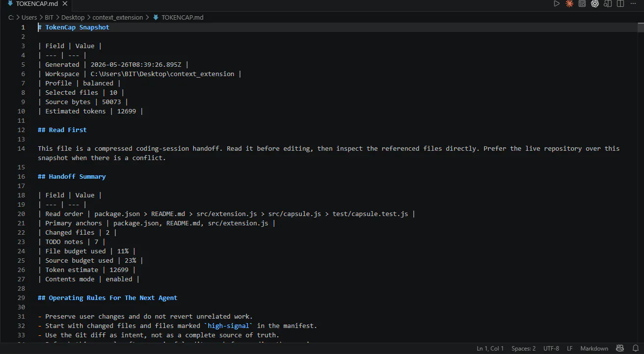Click the 'Primary anchors' row
This screenshot has width=644, height=354.
pos(157,223)
